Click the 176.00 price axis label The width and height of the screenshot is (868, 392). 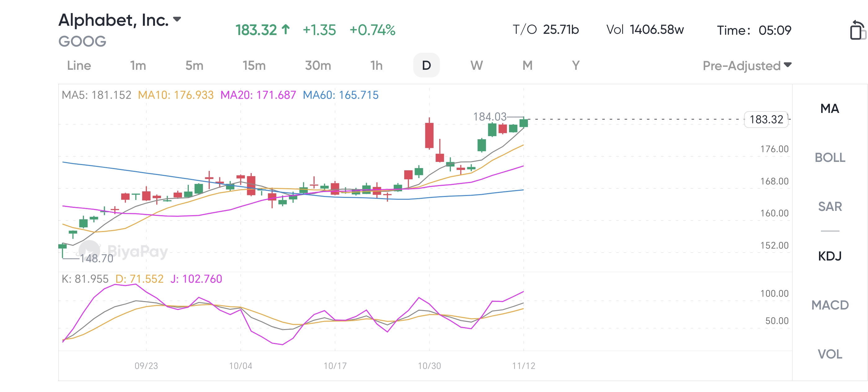[x=774, y=149]
